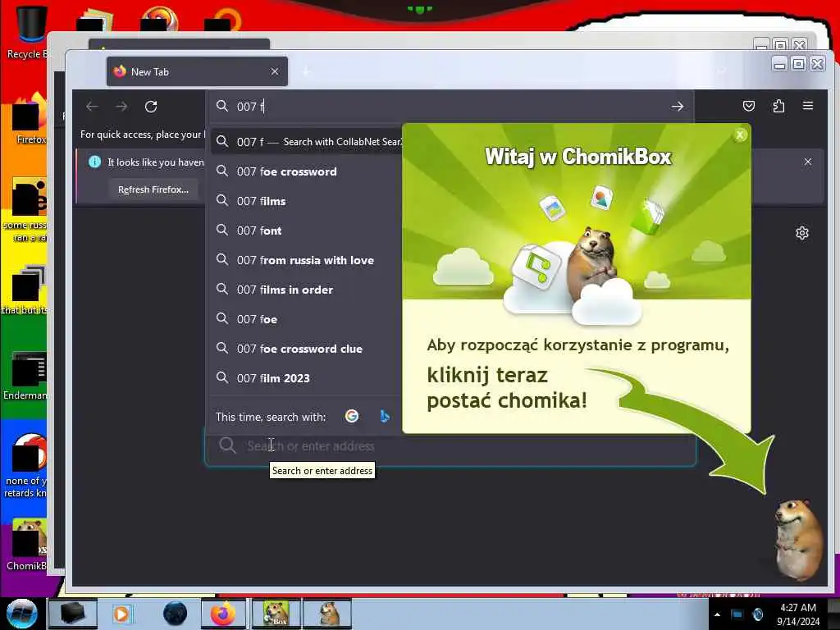Open the Windows Start orb
The width and height of the screenshot is (840, 630).
[x=22, y=614]
